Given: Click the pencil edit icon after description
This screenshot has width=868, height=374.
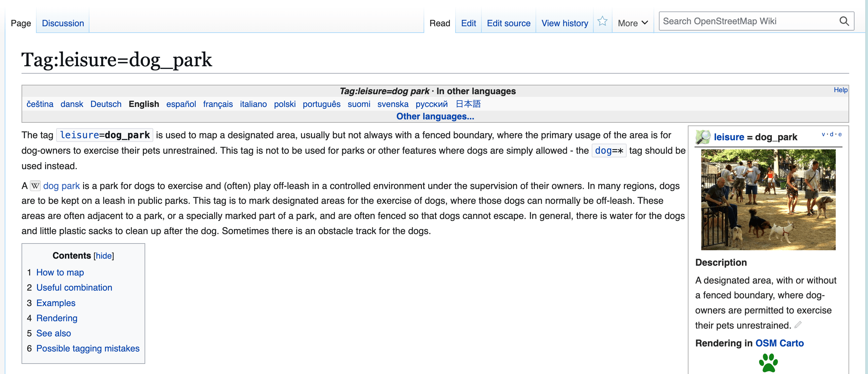Looking at the screenshot, I should 798,325.
